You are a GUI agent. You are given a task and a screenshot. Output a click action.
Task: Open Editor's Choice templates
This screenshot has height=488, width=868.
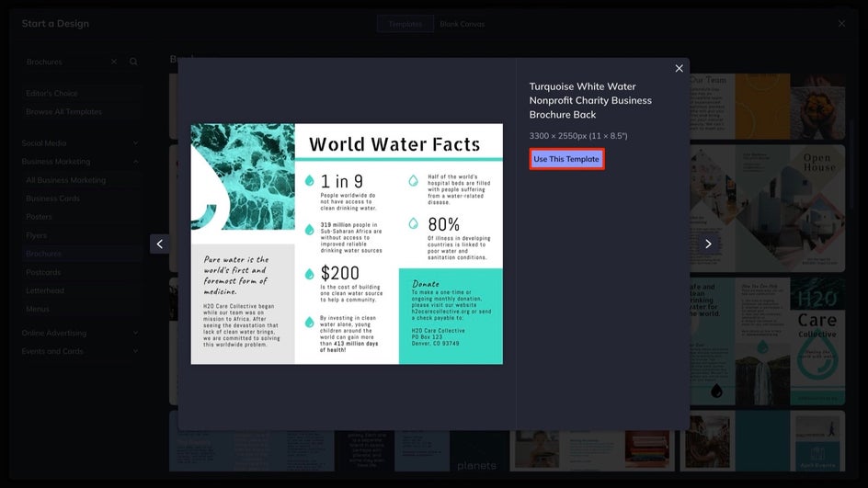click(51, 94)
